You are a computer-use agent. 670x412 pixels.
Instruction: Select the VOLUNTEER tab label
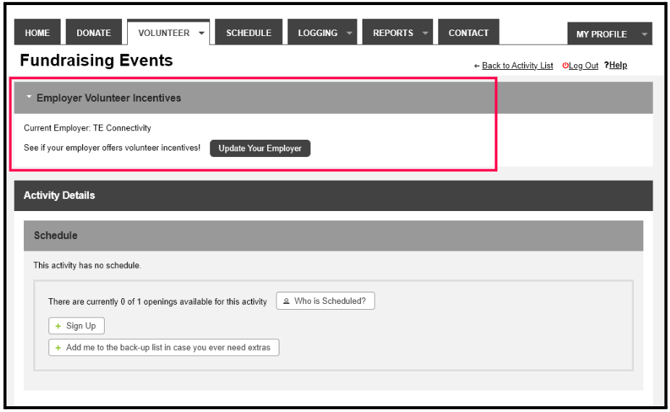tap(163, 33)
